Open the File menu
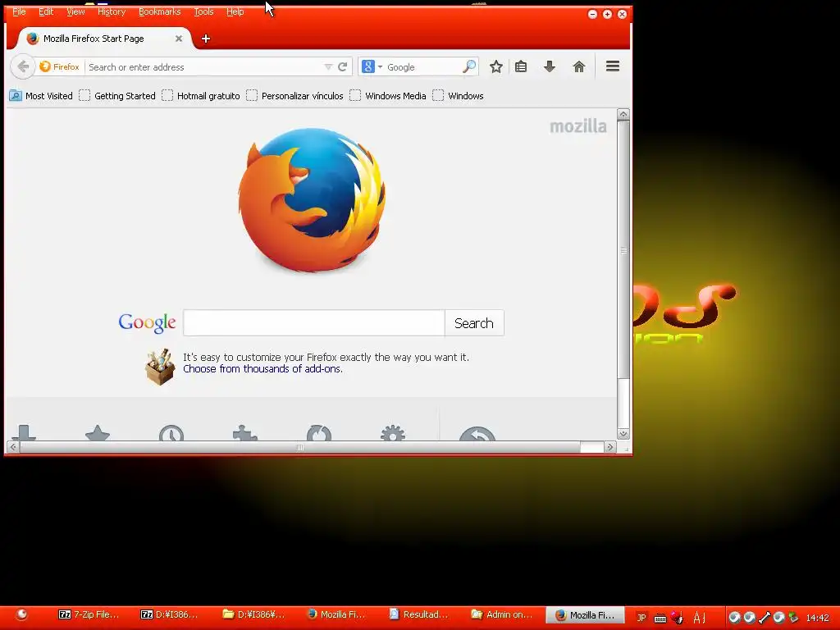The image size is (840, 630). (19, 11)
